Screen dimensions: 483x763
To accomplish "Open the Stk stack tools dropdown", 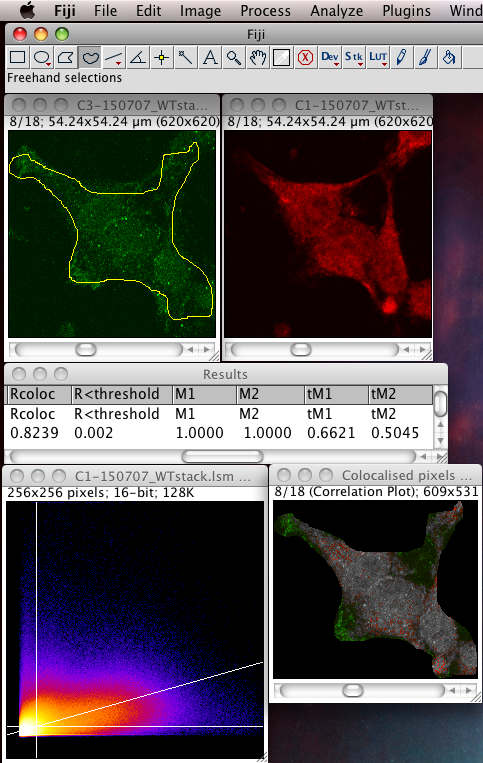I will [x=353, y=57].
